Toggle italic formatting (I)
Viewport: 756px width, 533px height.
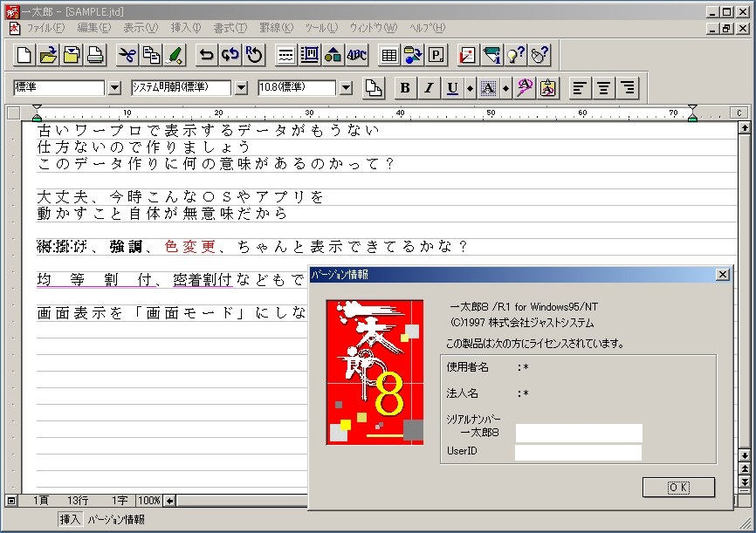pos(428,88)
